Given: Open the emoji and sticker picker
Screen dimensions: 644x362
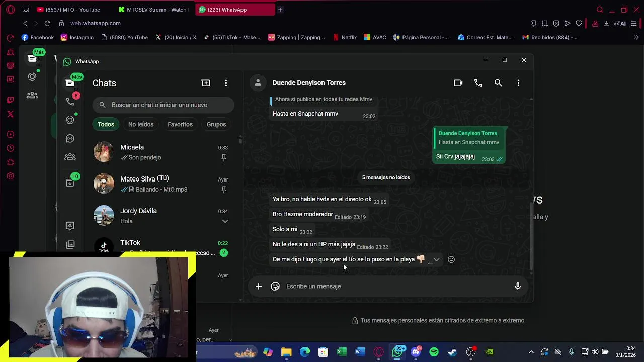Looking at the screenshot, I should coord(275,286).
